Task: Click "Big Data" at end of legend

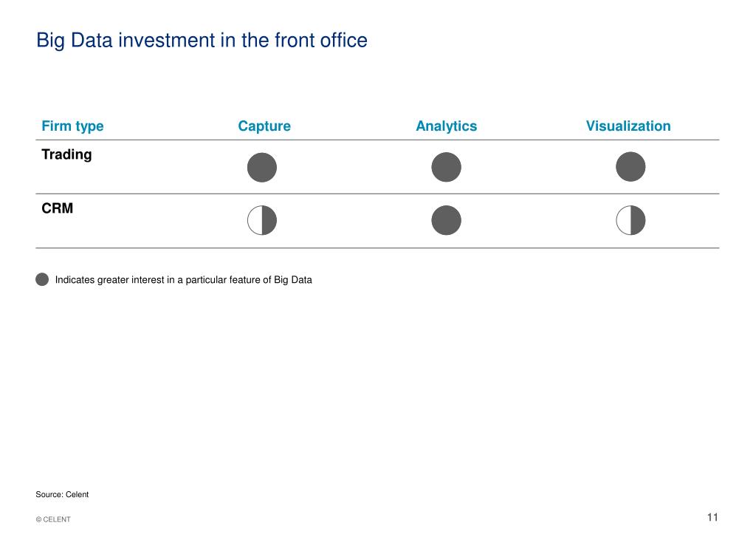Action: point(292,280)
